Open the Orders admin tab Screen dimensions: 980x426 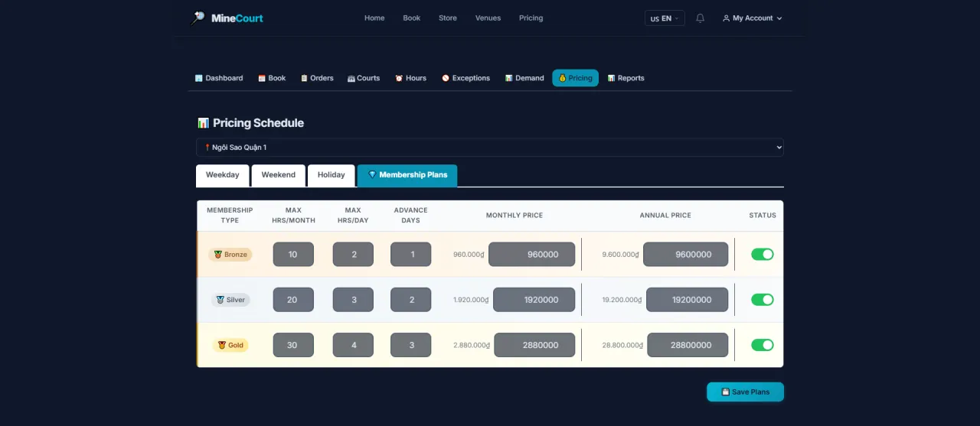click(x=317, y=78)
